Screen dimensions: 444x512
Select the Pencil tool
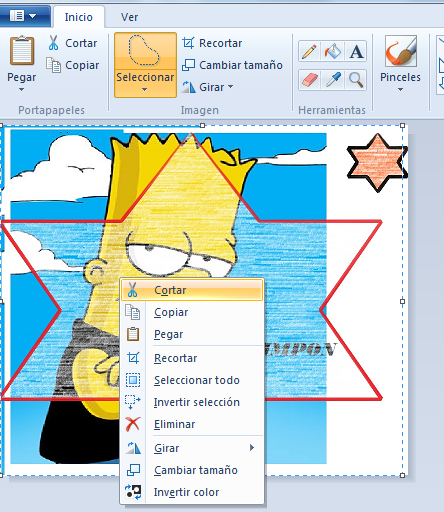309,51
